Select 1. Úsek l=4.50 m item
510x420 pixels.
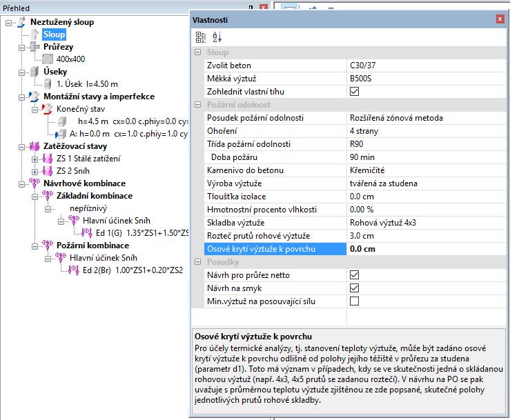(x=87, y=84)
